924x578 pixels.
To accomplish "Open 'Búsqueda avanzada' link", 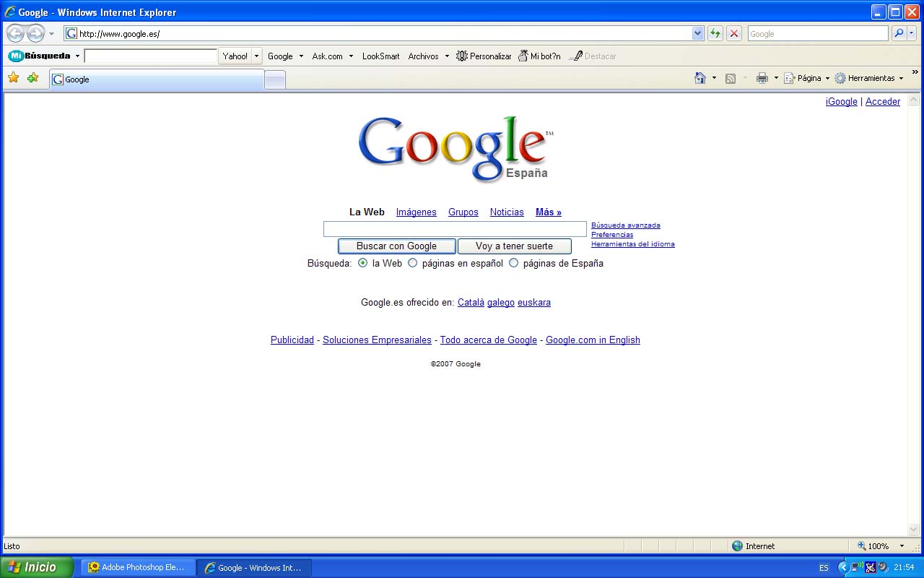I will tap(625, 225).
